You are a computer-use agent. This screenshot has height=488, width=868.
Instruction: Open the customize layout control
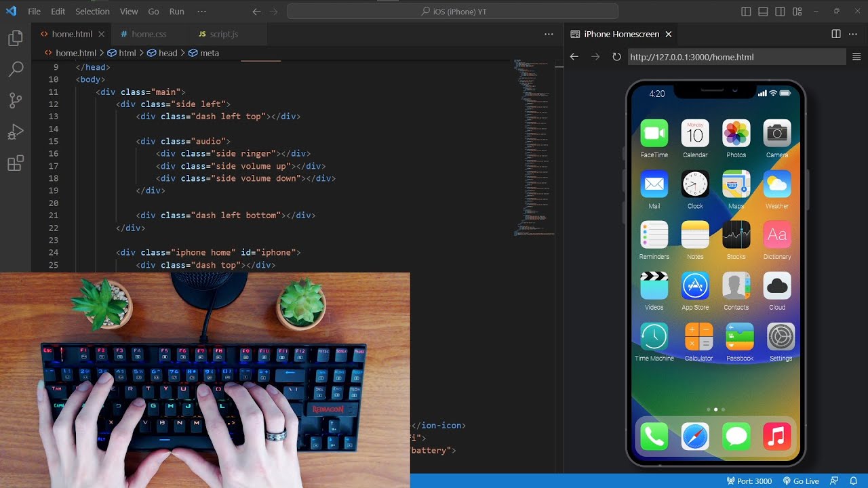pyautogui.click(x=797, y=12)
